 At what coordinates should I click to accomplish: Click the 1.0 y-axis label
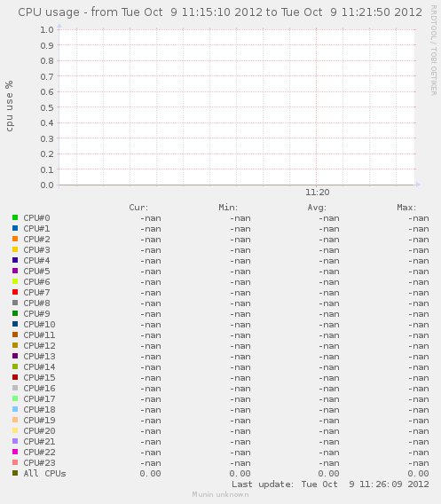(x=47, y=29)
